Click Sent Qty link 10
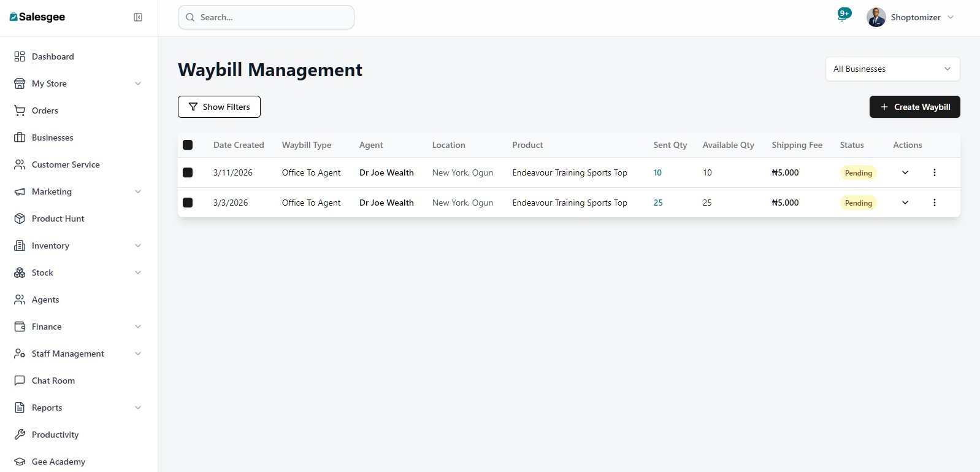980x472 pixels. 657,172
